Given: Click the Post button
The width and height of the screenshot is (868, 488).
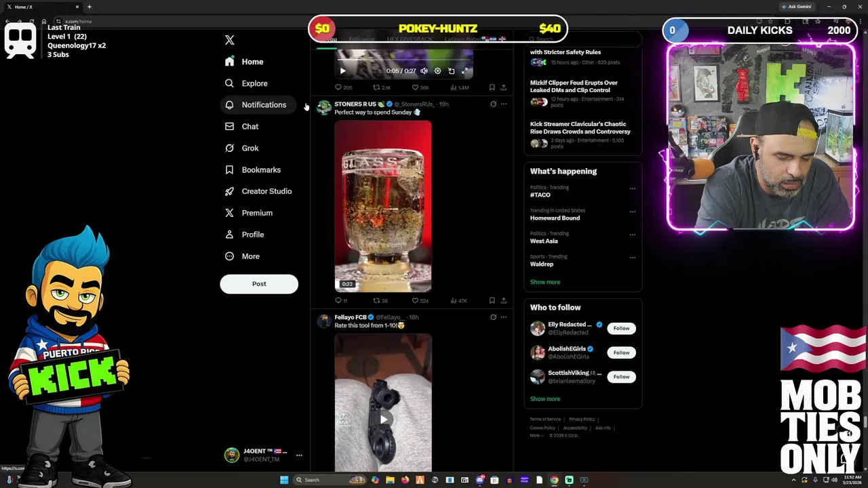Looking at the screenshot, I should [x=259, y=284].
